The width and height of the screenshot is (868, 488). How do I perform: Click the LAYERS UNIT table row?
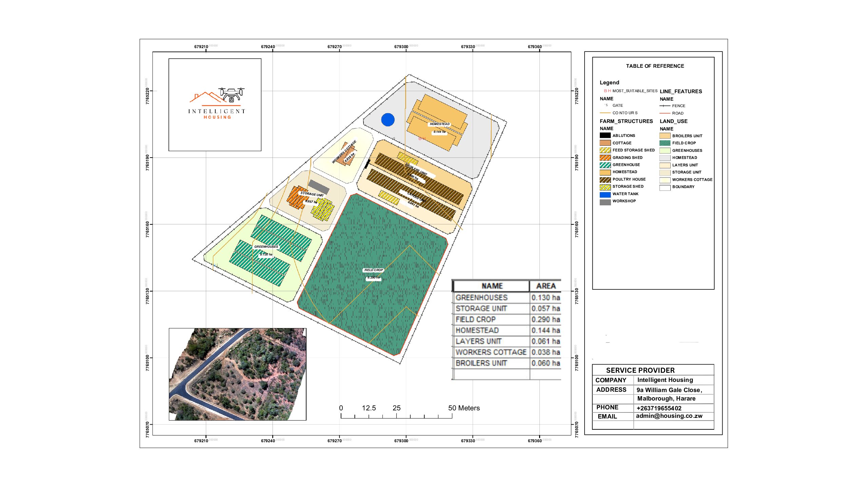(507, 341)
